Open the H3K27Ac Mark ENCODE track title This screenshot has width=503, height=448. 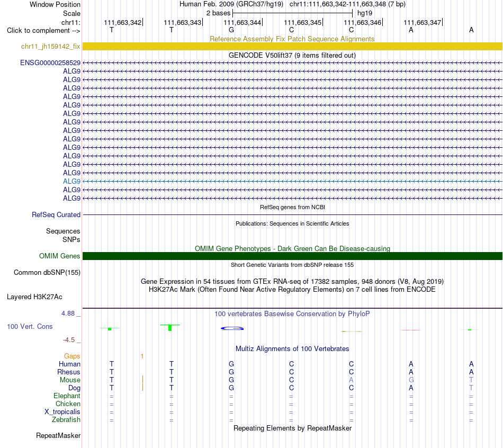coord(292,290)
